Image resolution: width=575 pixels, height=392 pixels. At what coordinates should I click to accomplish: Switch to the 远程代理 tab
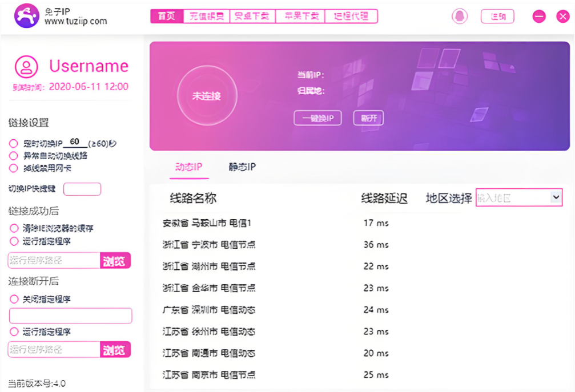pos(351,16)
